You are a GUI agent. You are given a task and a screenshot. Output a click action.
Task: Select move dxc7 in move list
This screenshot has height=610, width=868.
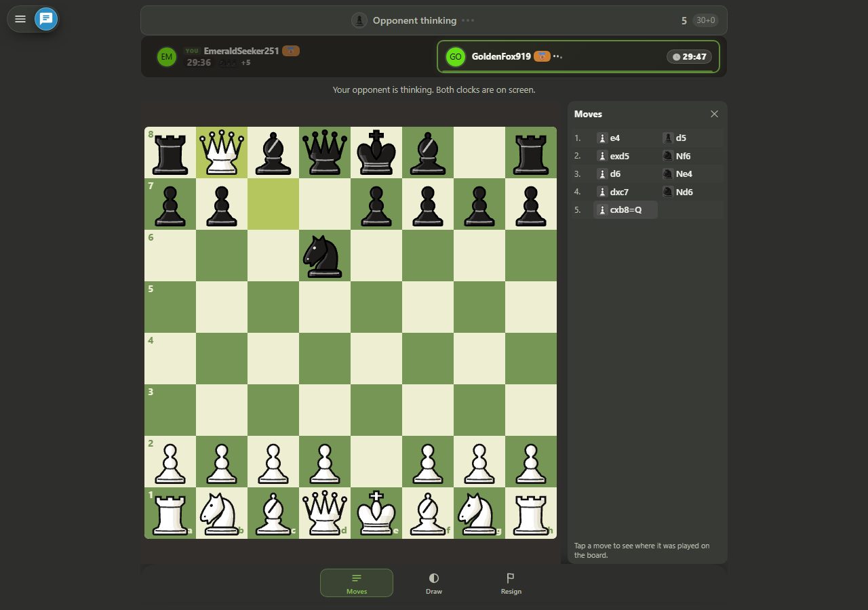point(625,192)
